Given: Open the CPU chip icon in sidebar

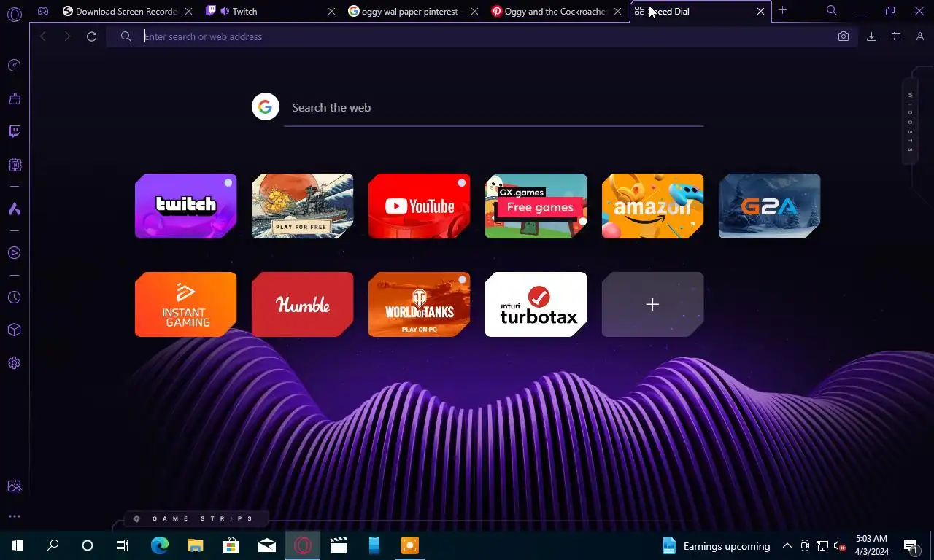Looking at the screenshot, I should click(x=14, y=166).
